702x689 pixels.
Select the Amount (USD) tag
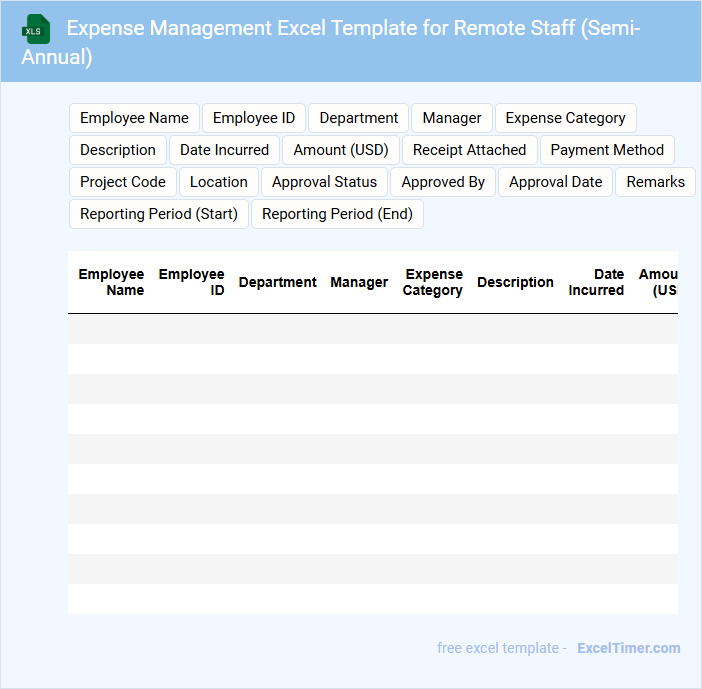coord(340,150)
